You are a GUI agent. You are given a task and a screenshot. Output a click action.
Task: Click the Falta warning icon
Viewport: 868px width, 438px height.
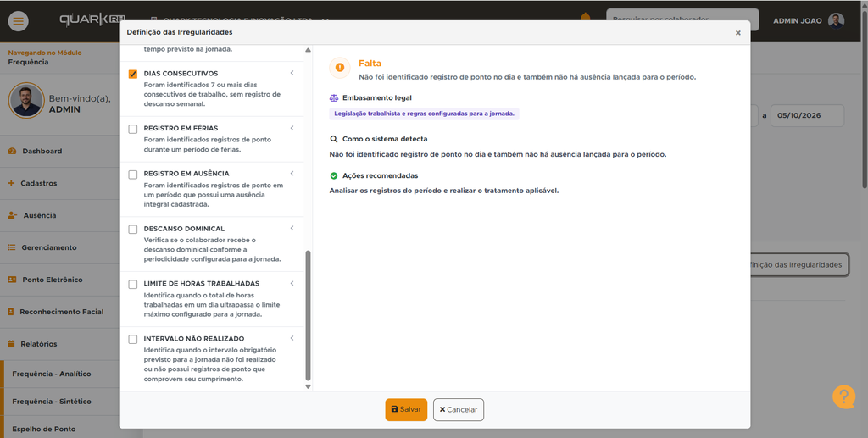point(340,68)
